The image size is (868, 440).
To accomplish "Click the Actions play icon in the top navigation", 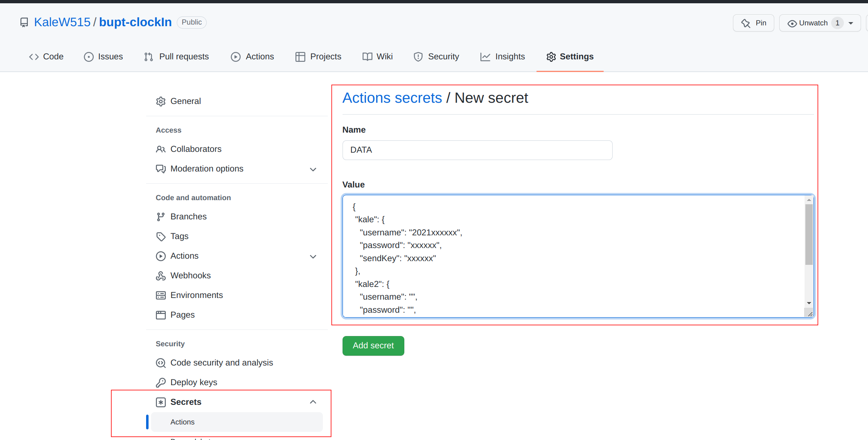I will coord(236,57).
